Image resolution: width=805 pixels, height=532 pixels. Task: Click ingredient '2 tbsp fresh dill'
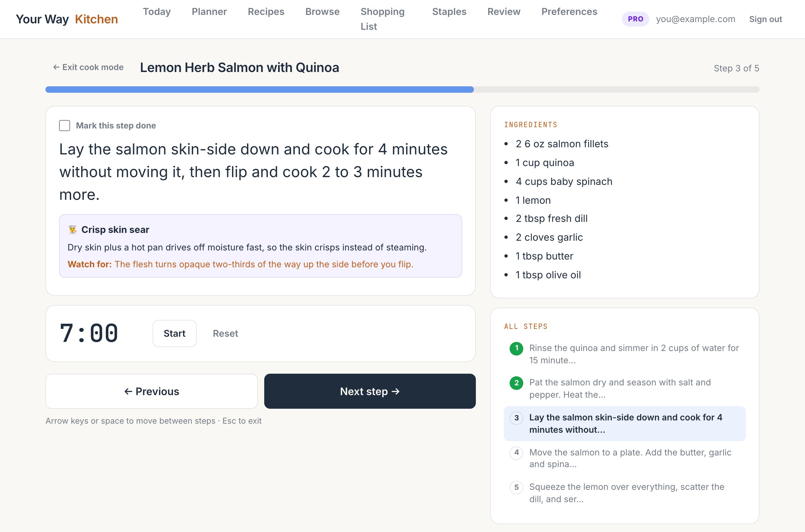coord(551,219)
